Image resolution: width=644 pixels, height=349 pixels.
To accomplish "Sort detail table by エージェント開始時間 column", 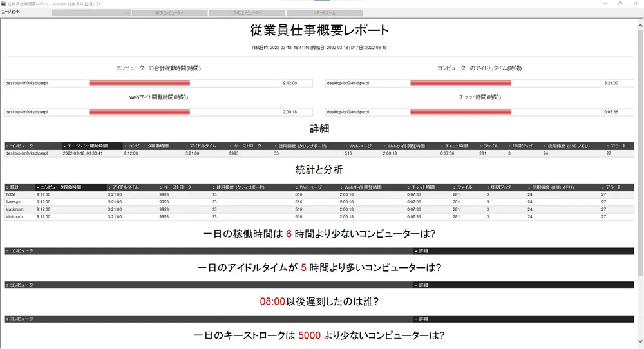I will pos(92,146).
